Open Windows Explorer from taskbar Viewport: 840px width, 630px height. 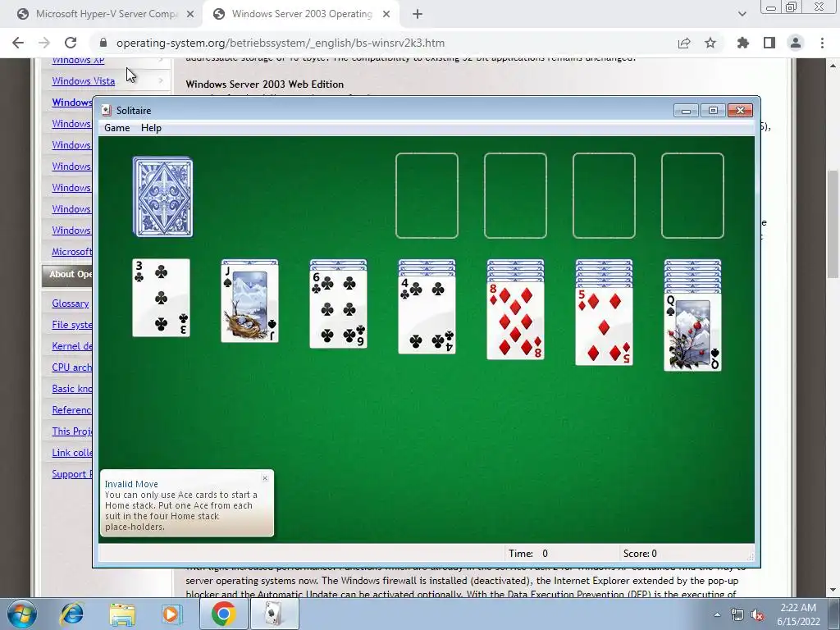[122, 614]
